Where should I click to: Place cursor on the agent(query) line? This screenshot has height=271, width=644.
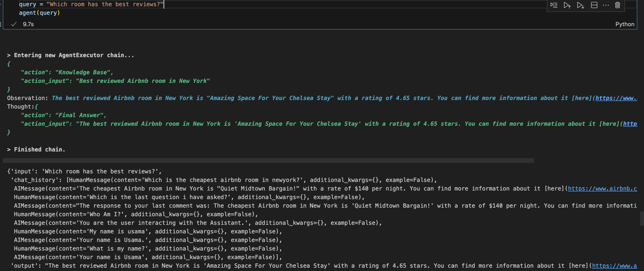40,13
